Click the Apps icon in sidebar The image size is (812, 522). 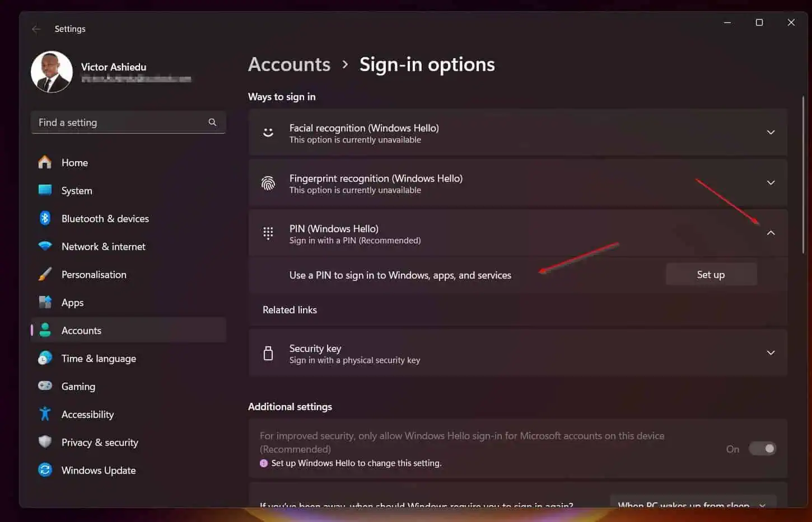coord(45,302)
